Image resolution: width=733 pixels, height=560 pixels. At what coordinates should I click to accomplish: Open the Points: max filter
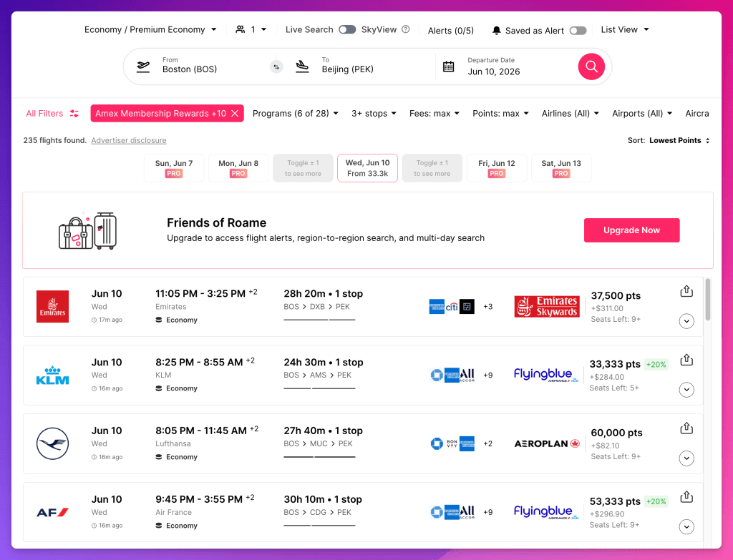(x=500, y=114)
